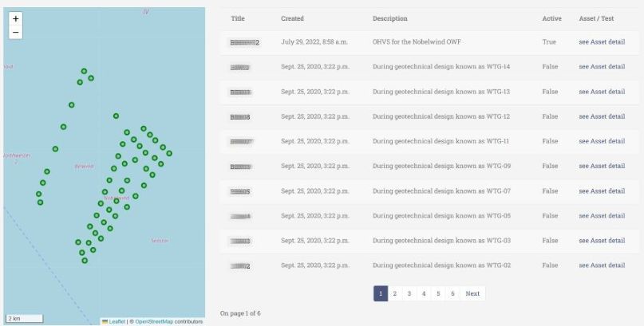Viewport: 644px width, 326px height.
Task: Select the rightmost green marker on the map
Action: tap(169, 153)
